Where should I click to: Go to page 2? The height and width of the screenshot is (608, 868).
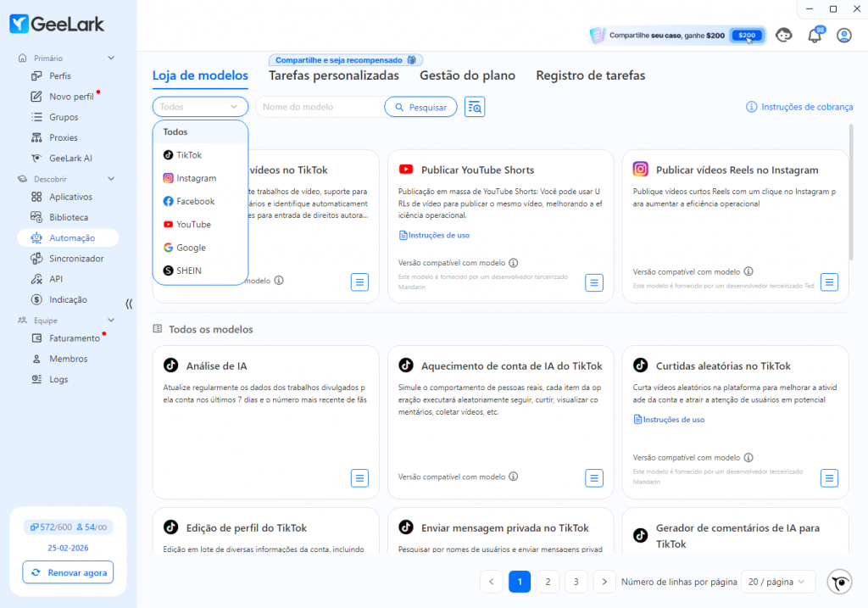(x=548, y=582)
